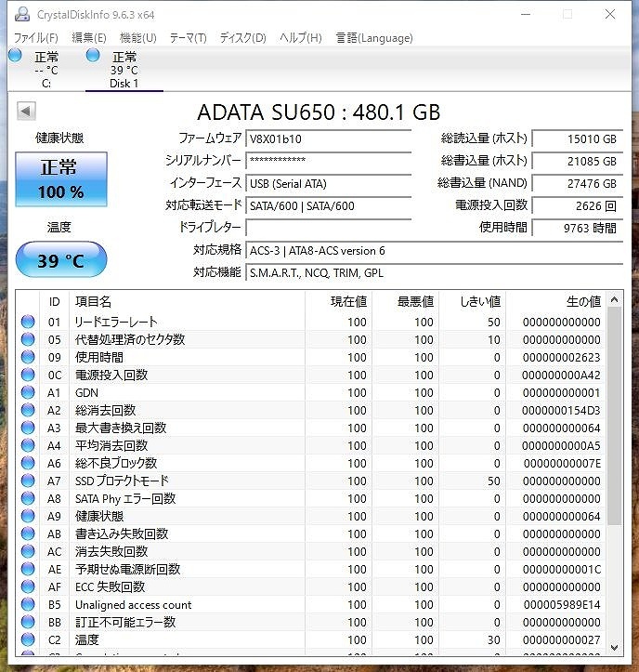Click total host writes 21085 GB
The width and height of the screenshot is (639, 672).
[578, 161]
